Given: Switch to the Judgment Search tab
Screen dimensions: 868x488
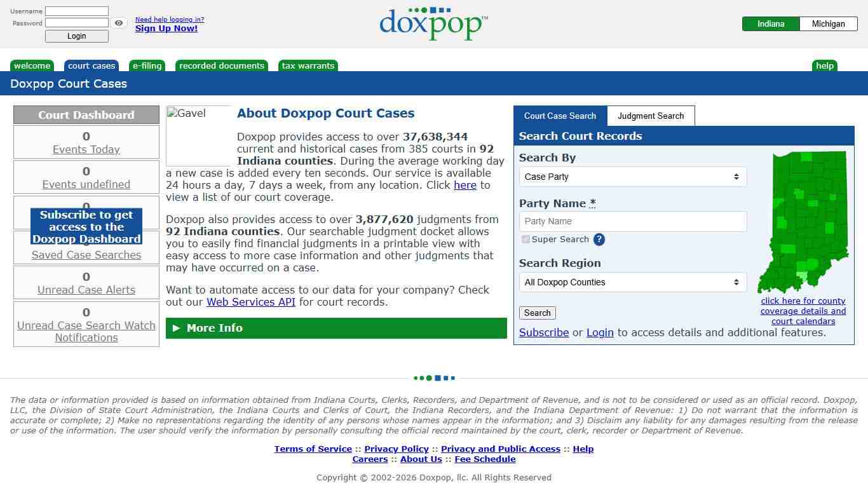Looking at the screenshot, I should click(x=651, y=116).
